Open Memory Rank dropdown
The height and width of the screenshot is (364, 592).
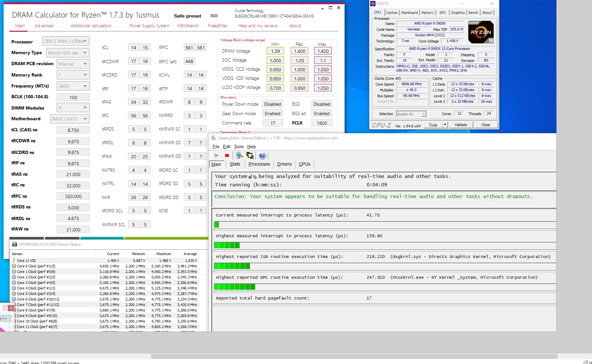[73, 75]
